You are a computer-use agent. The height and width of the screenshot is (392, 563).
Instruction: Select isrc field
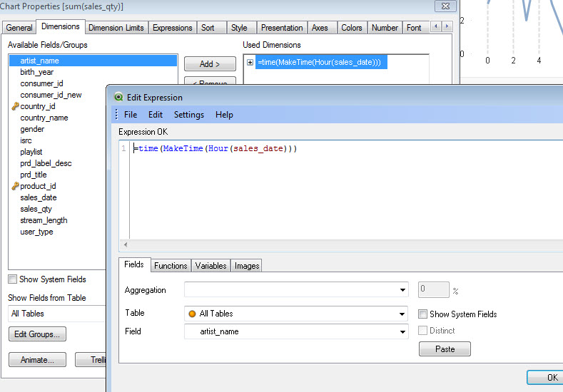[26, 140]
